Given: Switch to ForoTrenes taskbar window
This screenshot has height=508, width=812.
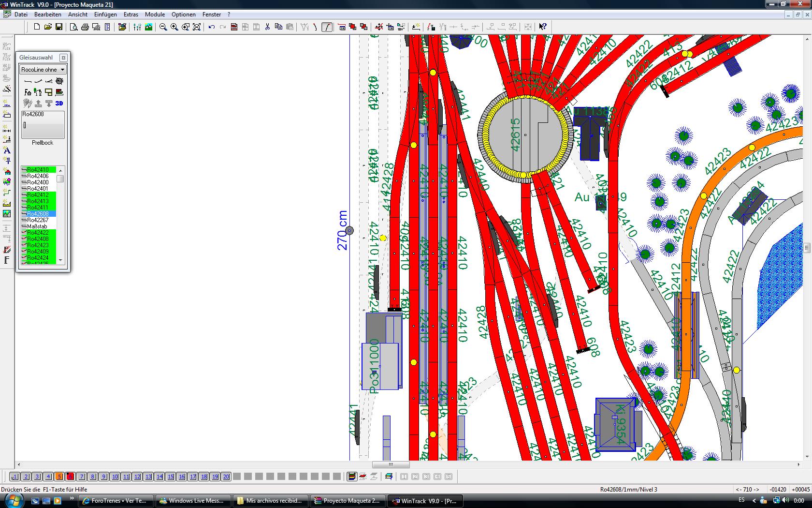Looking at the screenshot, I should (x=116, y=501).
